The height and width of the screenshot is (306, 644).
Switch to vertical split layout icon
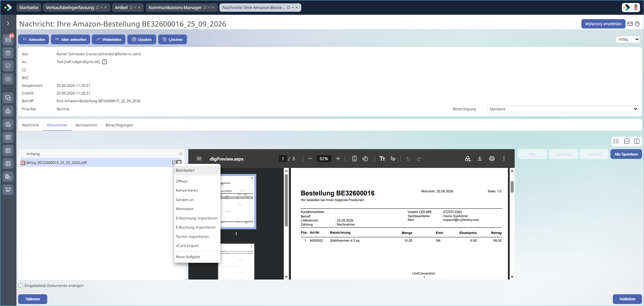point(637,141)
